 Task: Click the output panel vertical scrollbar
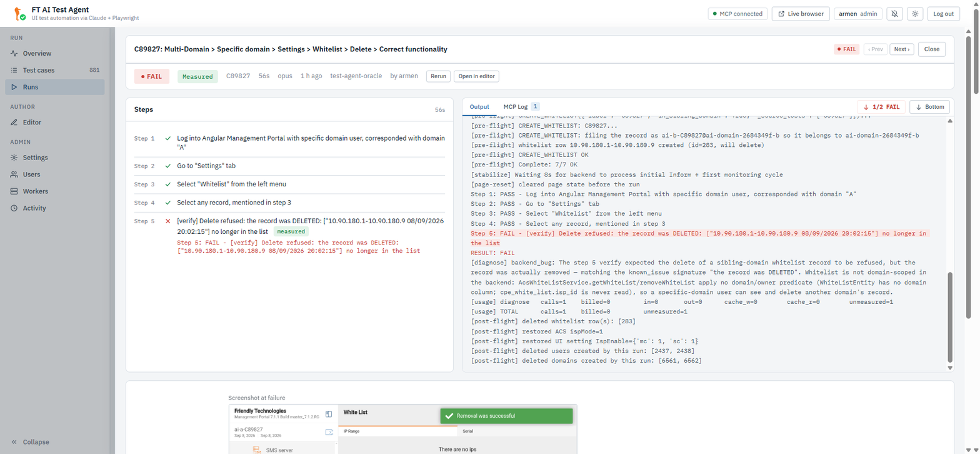tap(951, 316)
